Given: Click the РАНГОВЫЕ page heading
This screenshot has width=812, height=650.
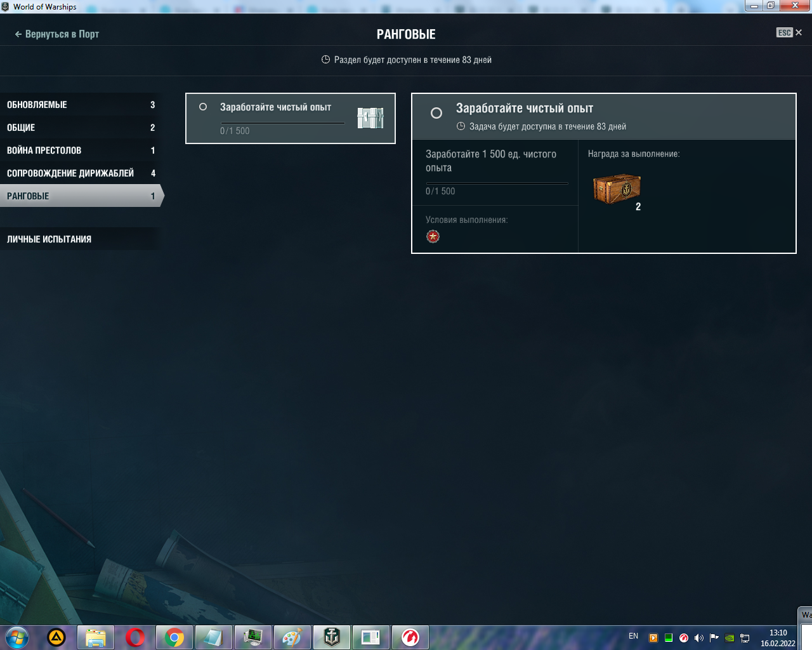Looking at the screenshot, I should pyautogui.click(x=406, y=34).
